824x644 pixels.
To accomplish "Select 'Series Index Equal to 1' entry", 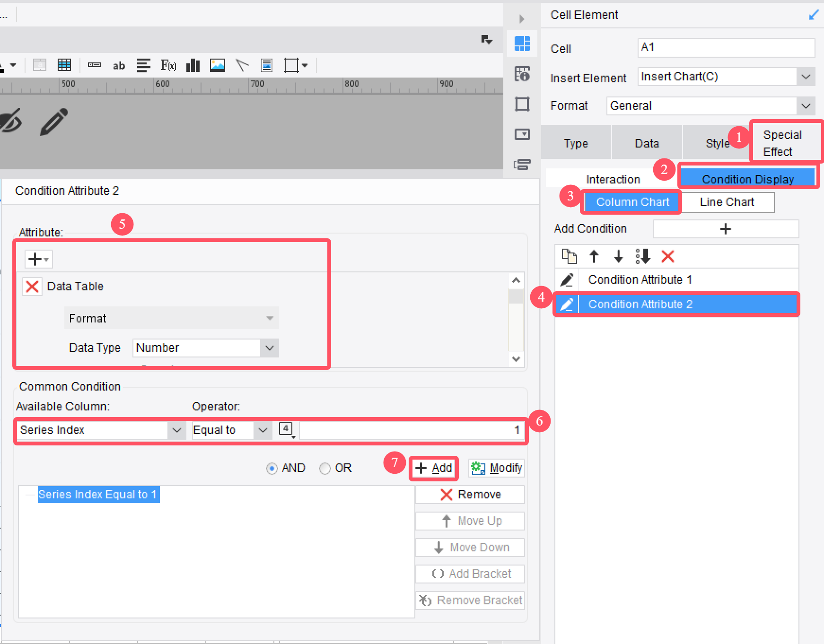I will click(x=98, y=495).
